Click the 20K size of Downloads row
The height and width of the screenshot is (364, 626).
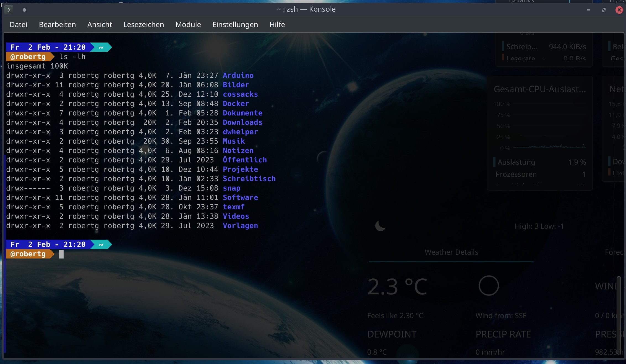[150, 122]
